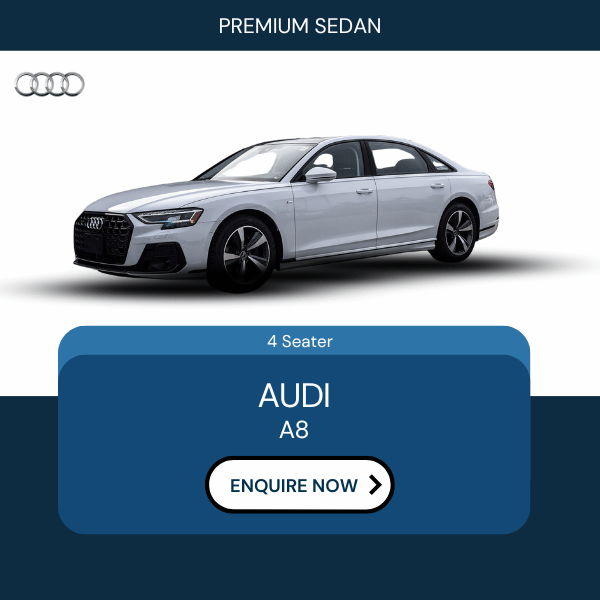This screenshot has width=600, height=600.
Task: Click the car's rear wheel
Action: pos(455,232)
